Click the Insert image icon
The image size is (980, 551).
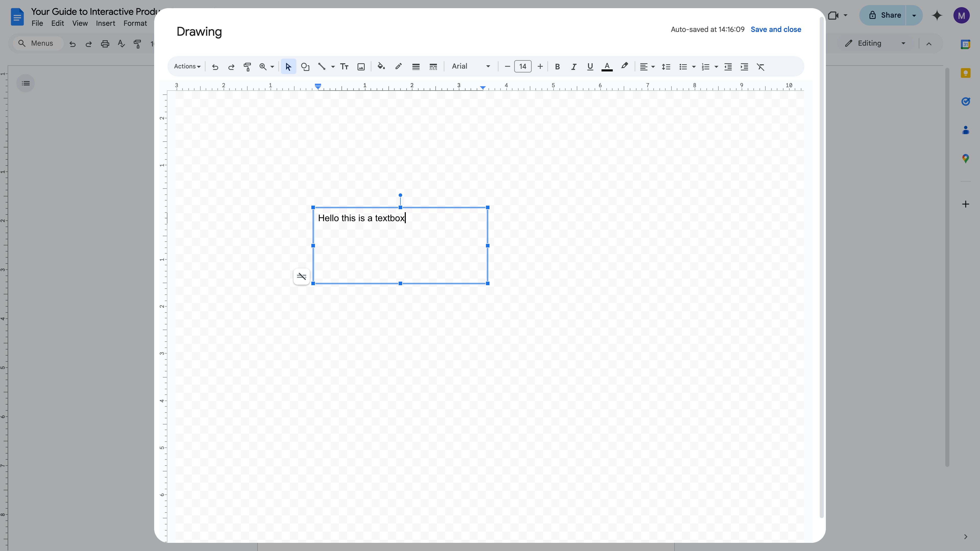click(361, 67)
